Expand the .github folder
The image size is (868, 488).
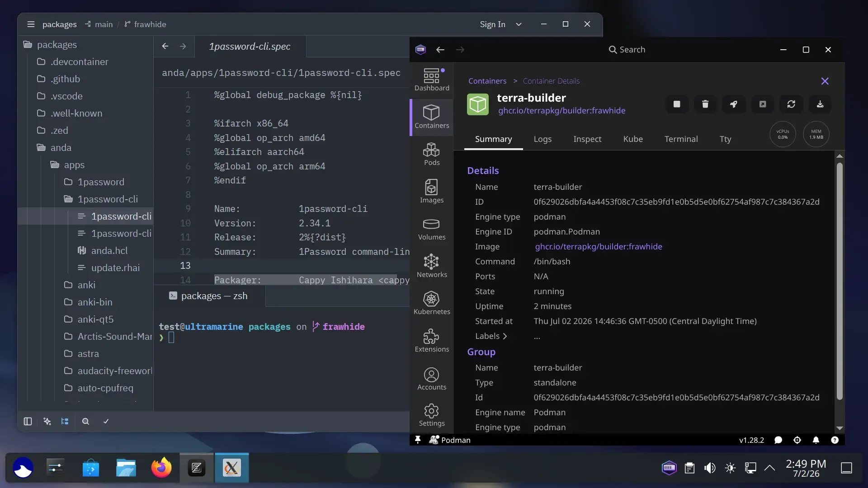tap(86, 79)
